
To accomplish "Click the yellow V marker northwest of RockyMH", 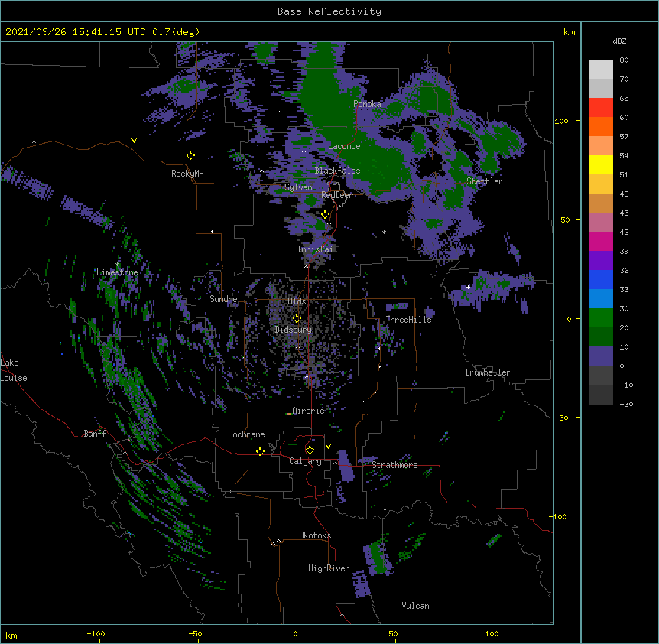I will [134, 141].
